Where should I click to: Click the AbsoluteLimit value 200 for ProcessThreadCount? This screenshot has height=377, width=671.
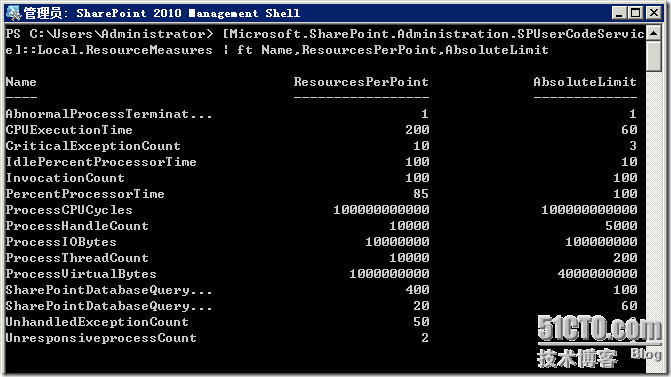[625, 258]
